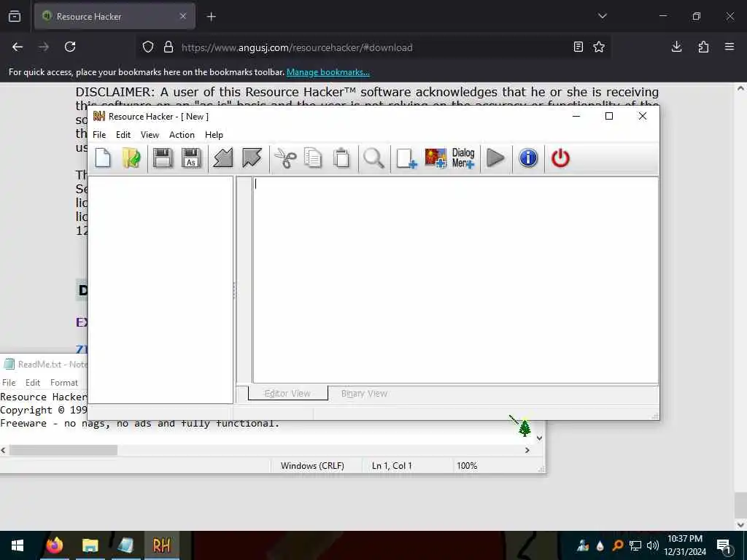Screen dimensions: 747x560
Task: Click Notepad vertical scroll down arrow
Action: pyautogui.click(x=539, y=438)
